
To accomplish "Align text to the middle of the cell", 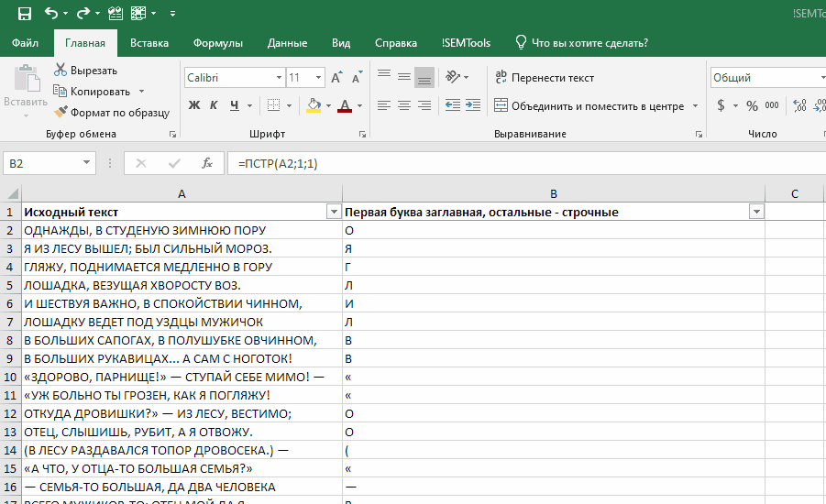I will 404,77.
